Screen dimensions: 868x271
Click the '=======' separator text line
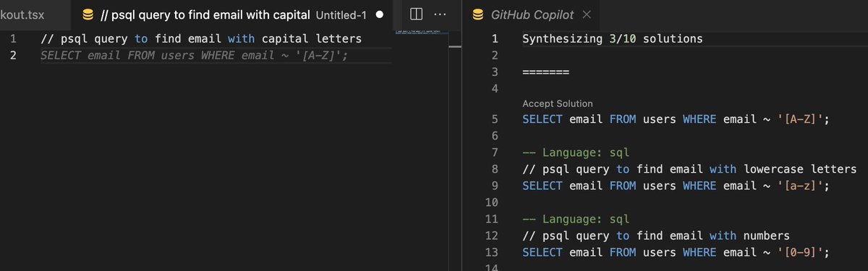coord(545,72)
